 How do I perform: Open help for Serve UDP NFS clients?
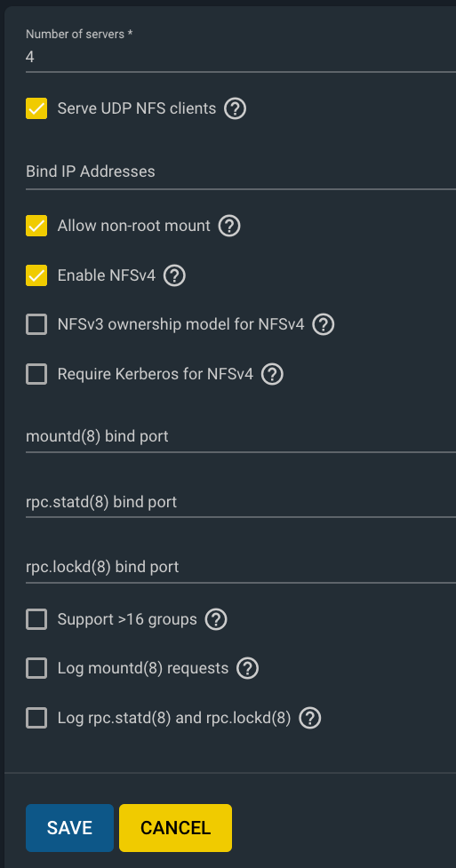[235, 108]
